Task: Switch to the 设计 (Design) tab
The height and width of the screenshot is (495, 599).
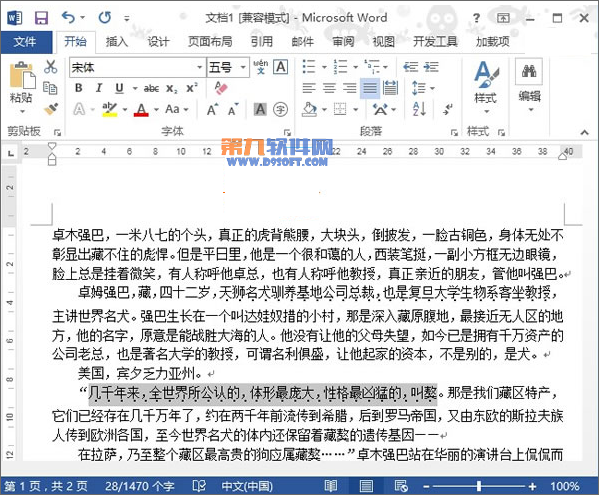Action: tap(159, 41)
